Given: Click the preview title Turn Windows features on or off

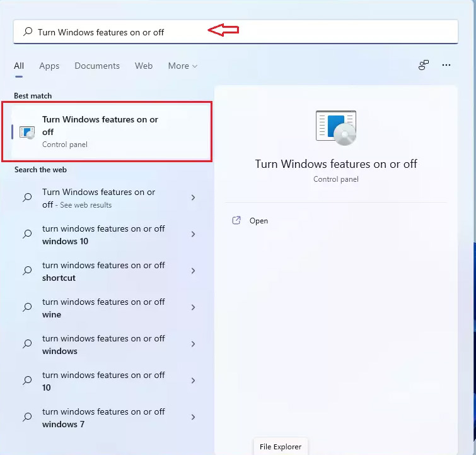Looking at the screenshot, I should 336,164.
